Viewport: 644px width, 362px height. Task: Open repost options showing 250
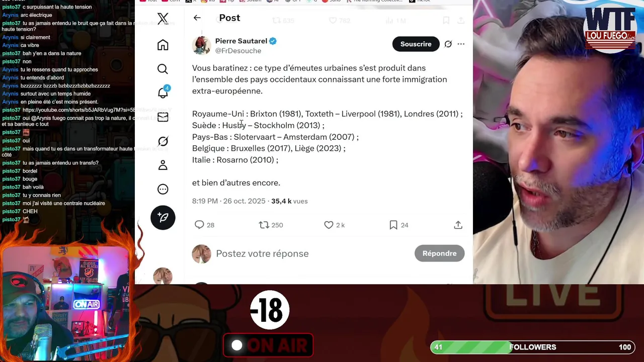point(264,225)
